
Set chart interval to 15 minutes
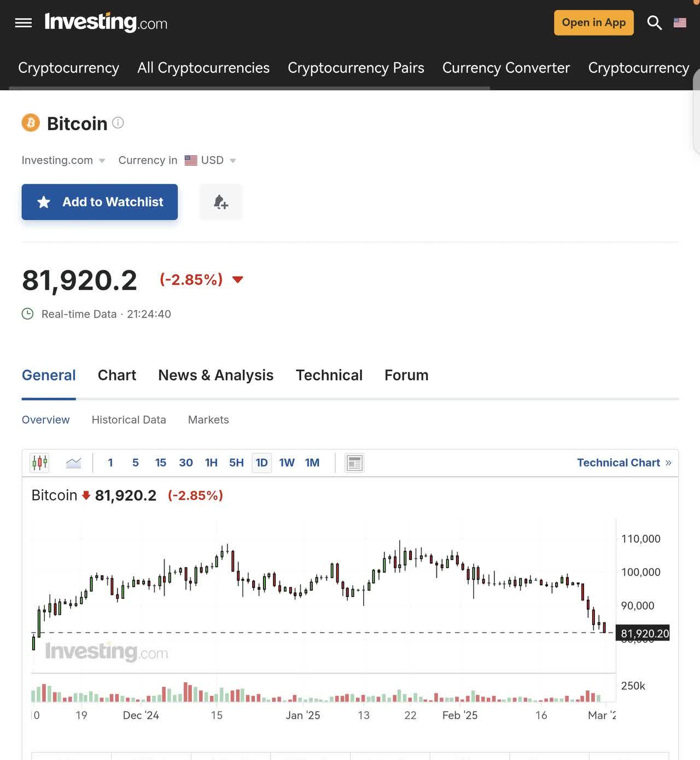(161, 463)
